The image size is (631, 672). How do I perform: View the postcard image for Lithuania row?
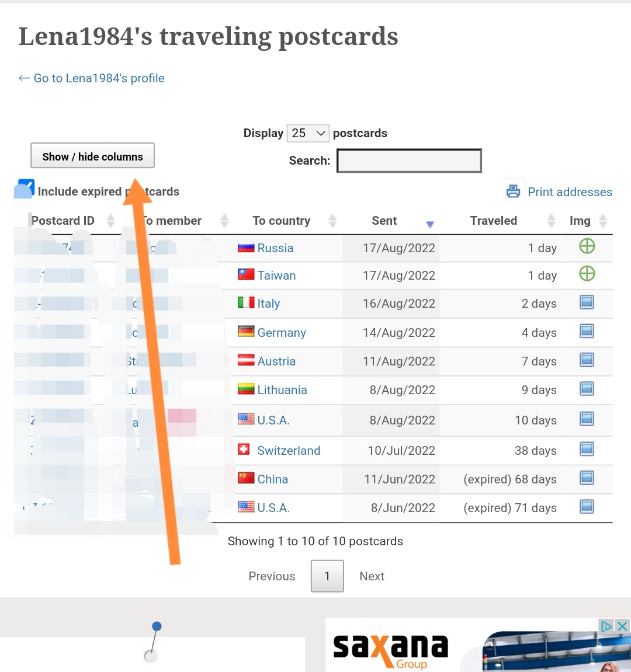[x=587, y=389]
